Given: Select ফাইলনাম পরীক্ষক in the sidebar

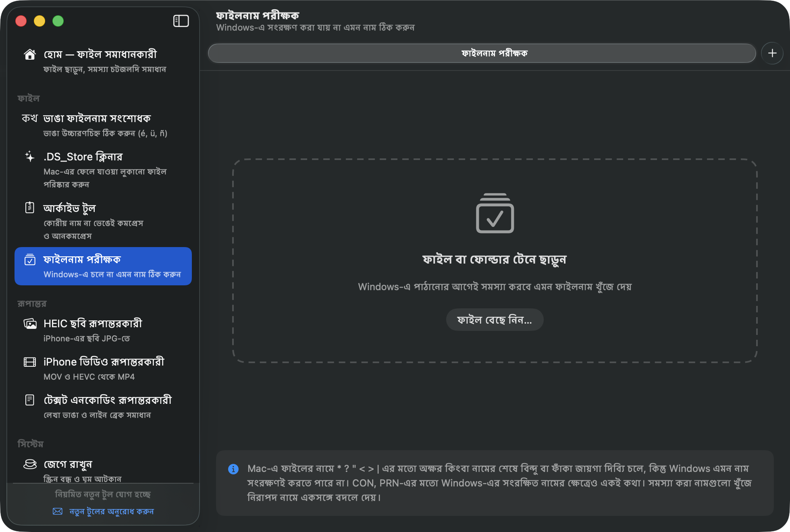Looking at the screenshot, I should tap(103, 266).
